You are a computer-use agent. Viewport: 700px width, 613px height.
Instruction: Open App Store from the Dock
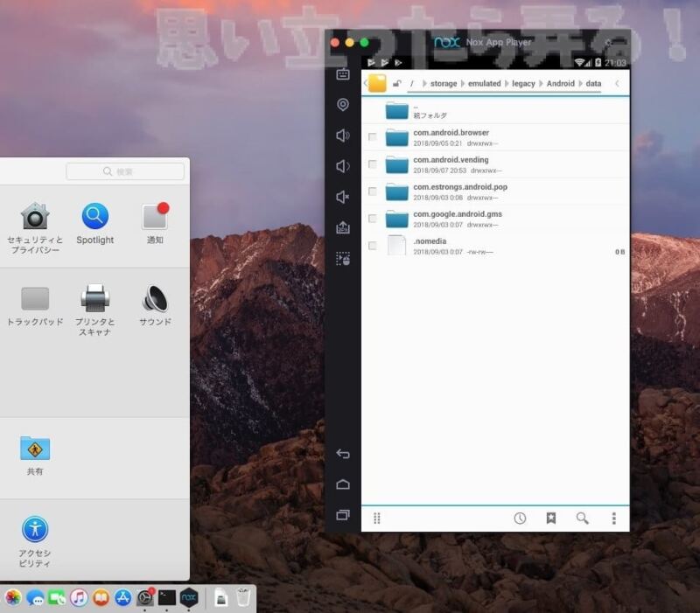[x=122, y=598]
